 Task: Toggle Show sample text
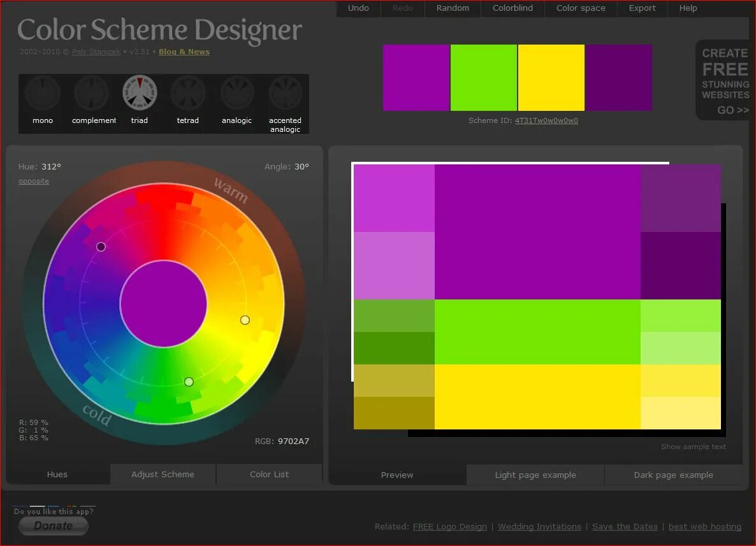point(694,447)
